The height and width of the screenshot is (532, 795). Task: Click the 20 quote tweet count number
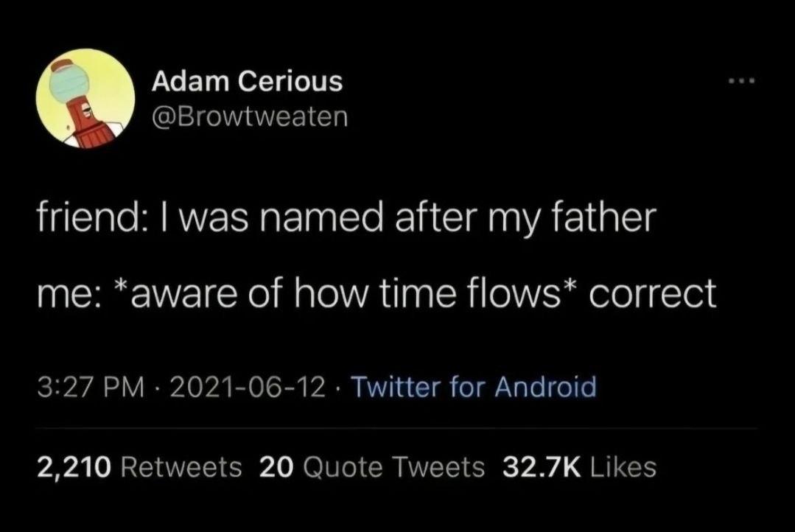tap(277, 466)
